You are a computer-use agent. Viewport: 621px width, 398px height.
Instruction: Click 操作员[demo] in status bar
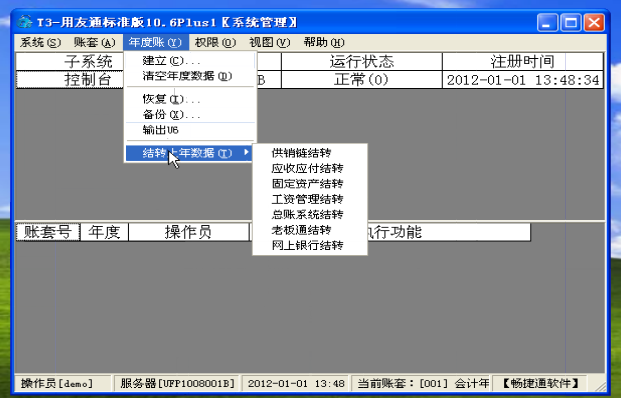63,383
